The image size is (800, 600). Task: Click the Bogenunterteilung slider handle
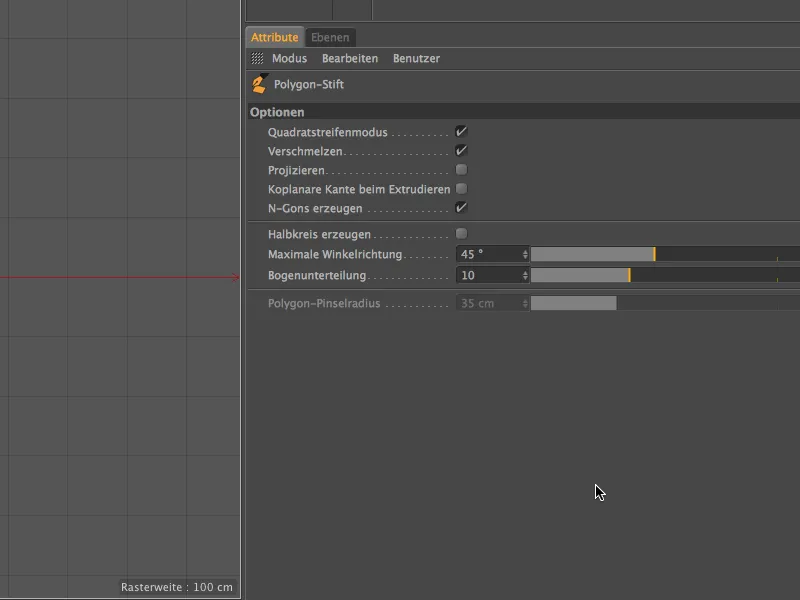pyautogui.click(x=629, y=273)
